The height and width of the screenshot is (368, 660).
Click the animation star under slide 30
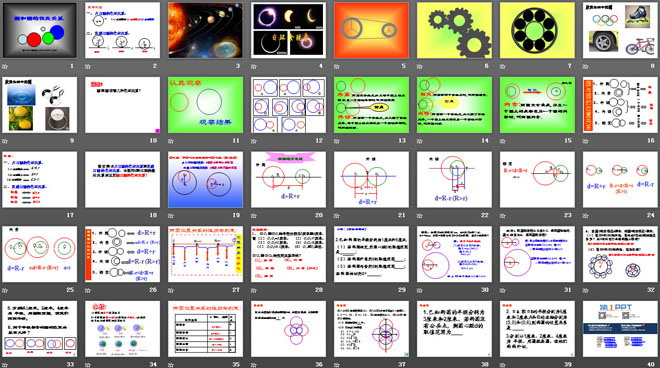pos(420,290)
